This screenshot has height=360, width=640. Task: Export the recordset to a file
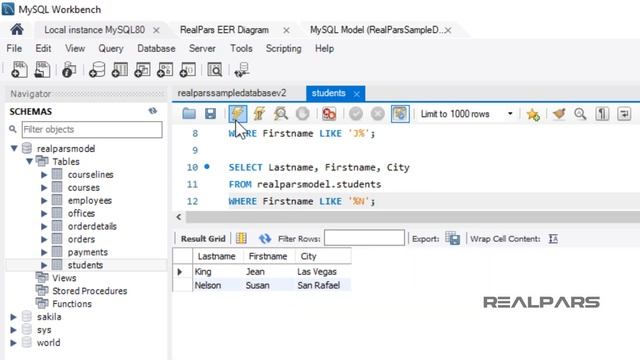point(453,238)
